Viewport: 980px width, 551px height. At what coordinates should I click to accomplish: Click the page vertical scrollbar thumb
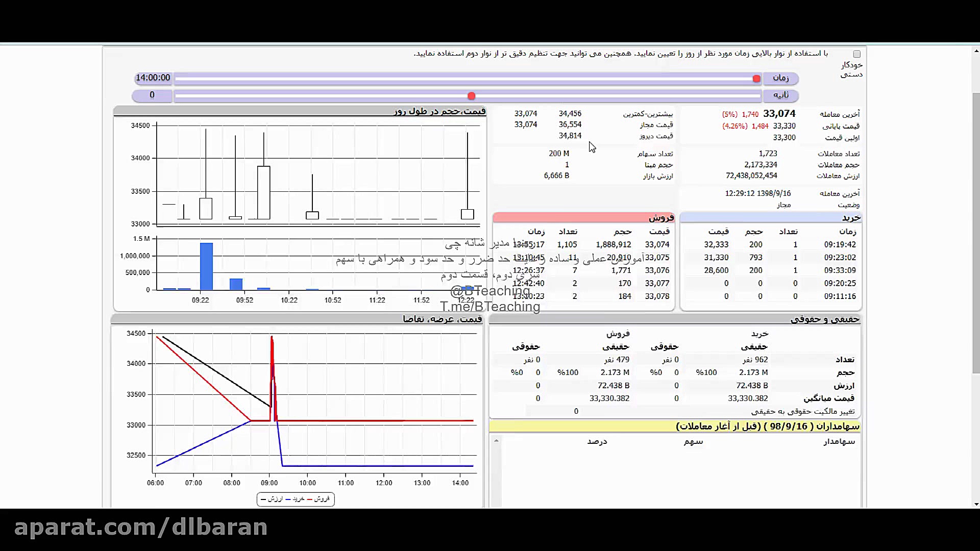(976, 232)
